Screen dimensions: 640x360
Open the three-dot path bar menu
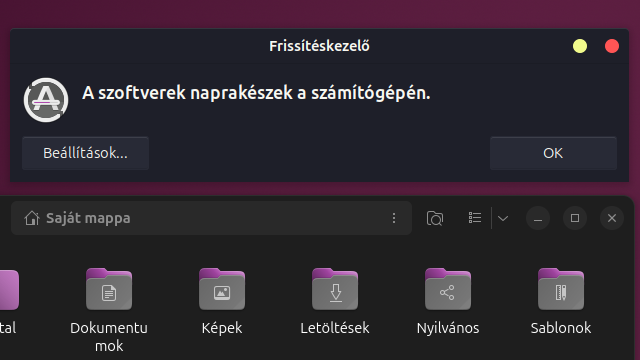point(394,218)
